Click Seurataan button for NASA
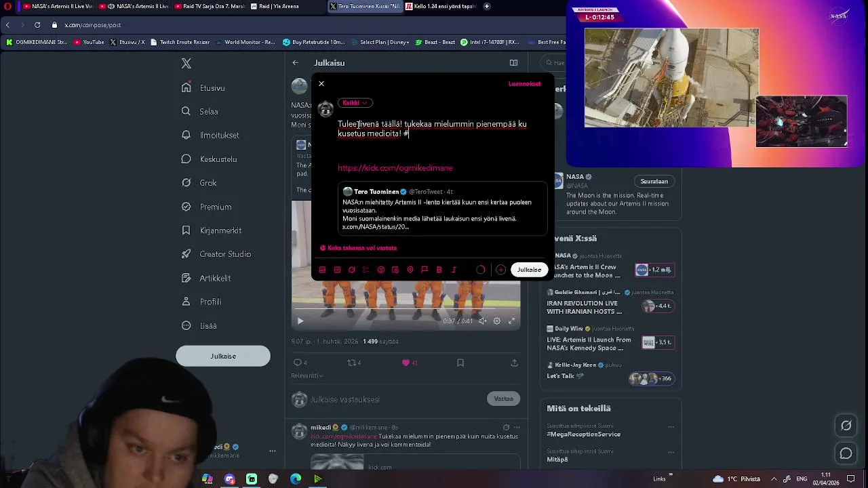868x488 pixels. (654, 182)
